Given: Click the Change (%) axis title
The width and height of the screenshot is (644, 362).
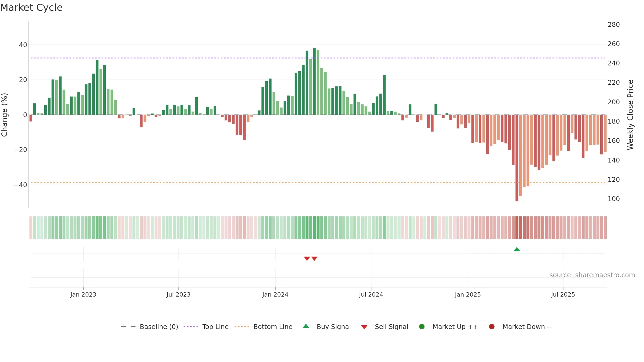Looking at the screenshot, I should click(x=5, y=115).
